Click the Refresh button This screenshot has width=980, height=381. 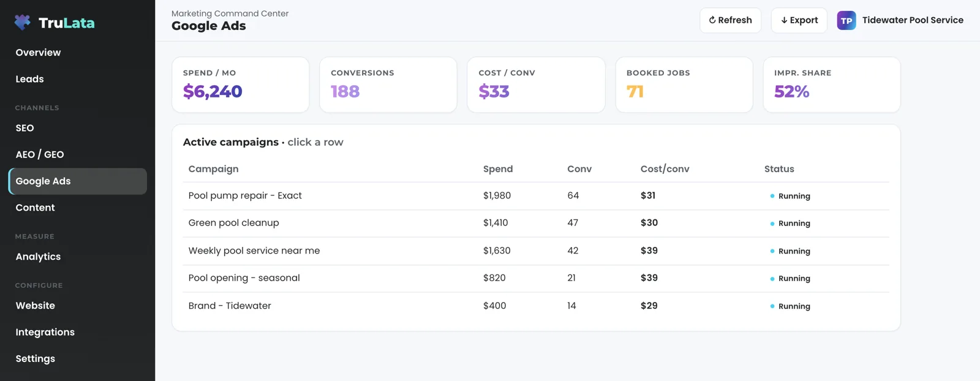coord(730,20)
